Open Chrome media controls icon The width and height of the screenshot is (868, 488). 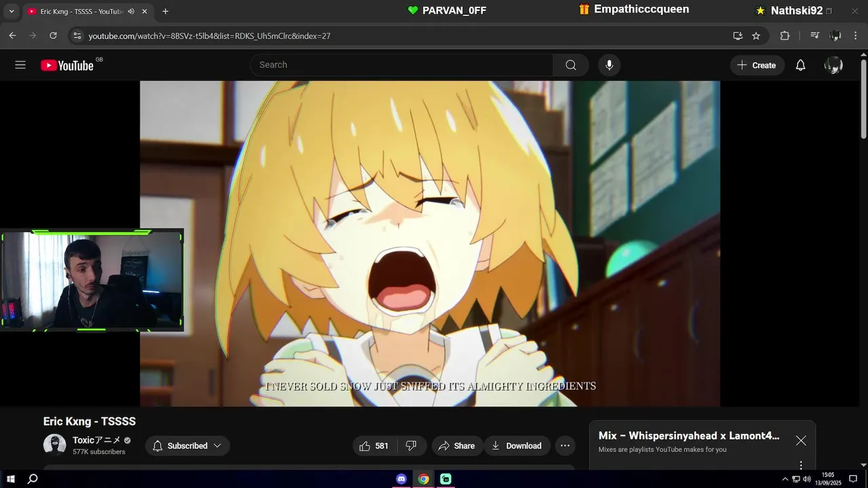pyautogui.click(x=815, y=36)
